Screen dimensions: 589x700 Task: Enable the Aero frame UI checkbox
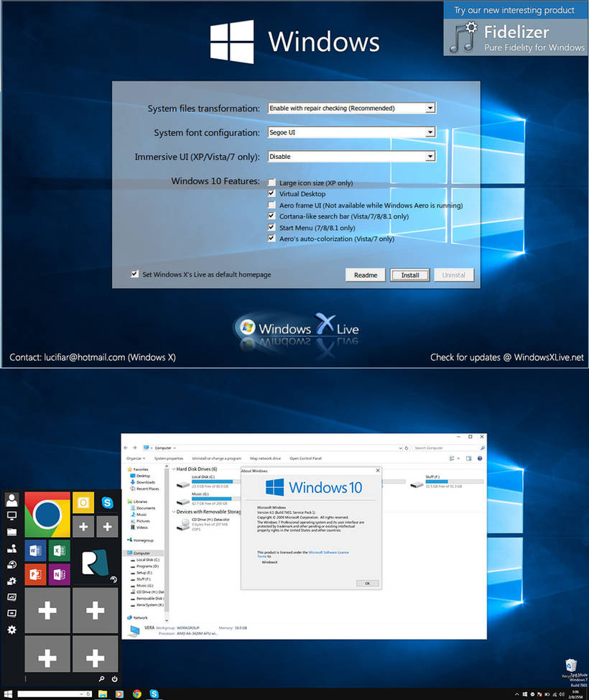coord(272,205)
